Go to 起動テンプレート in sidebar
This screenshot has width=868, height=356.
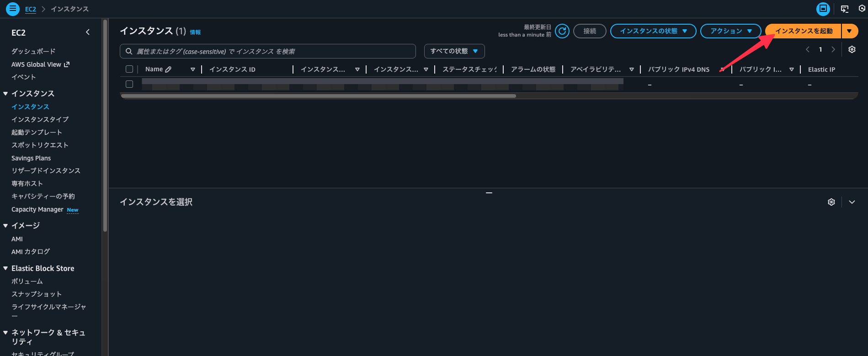point(37,132)
